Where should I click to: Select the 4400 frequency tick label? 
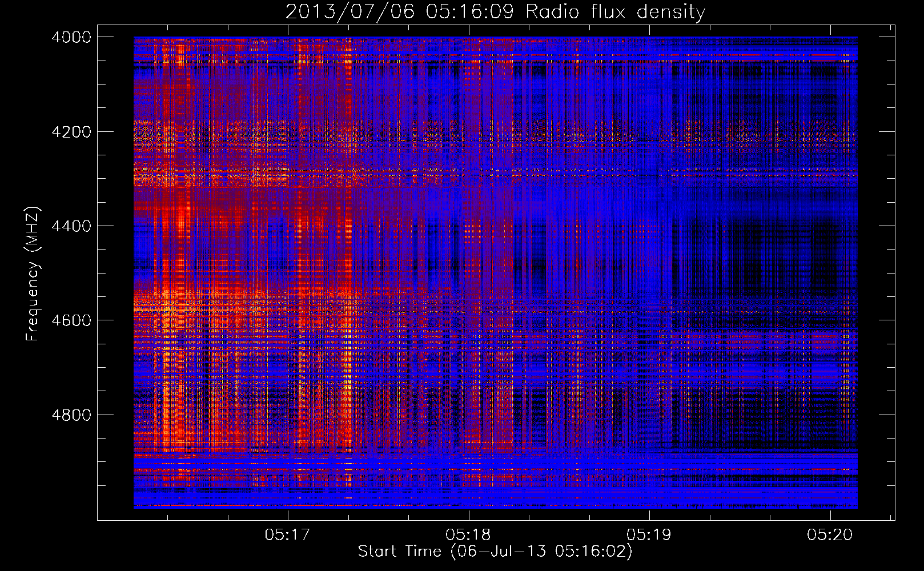pyautogui.click(x=71, y=226)
